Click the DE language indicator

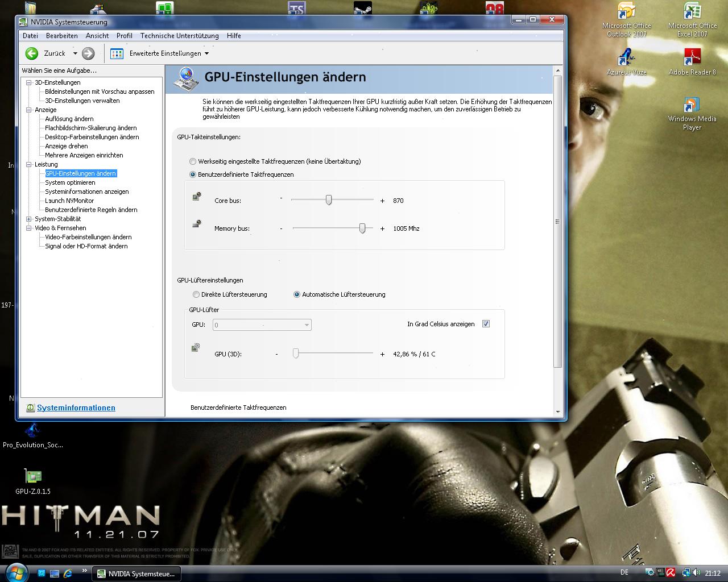[x=624, y=573]
